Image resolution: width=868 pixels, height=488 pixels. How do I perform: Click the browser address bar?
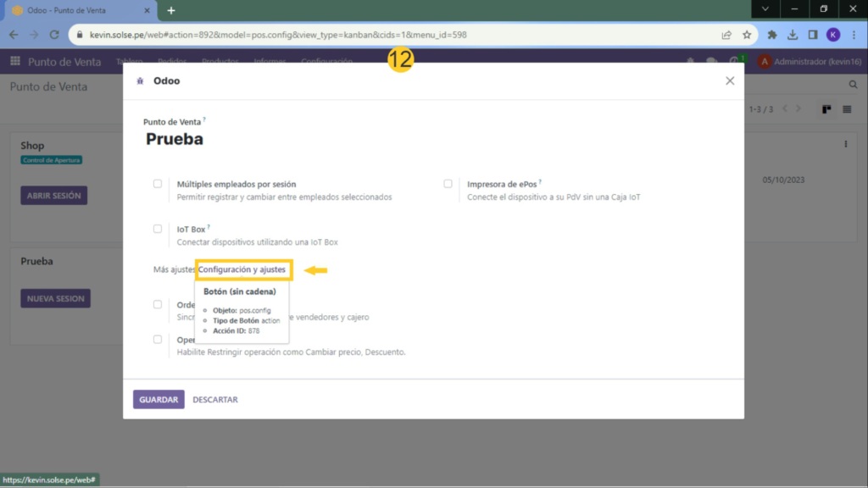[x=381, y=35]
